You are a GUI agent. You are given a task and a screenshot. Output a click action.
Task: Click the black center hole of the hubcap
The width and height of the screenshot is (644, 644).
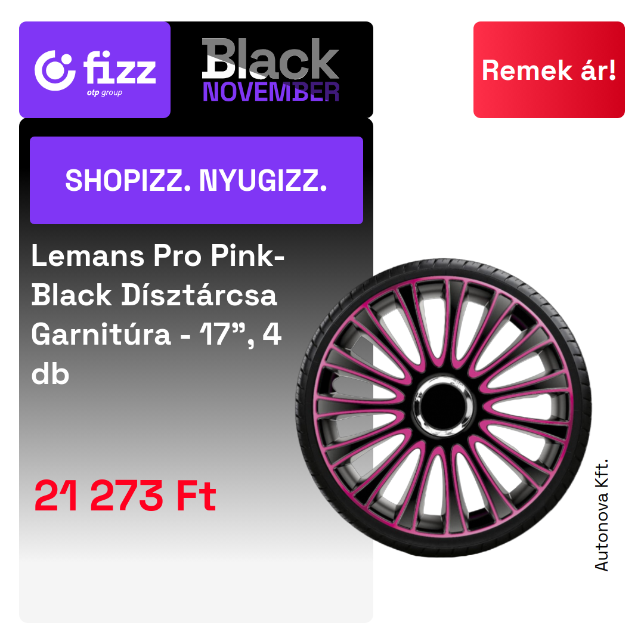coord(443,406)
